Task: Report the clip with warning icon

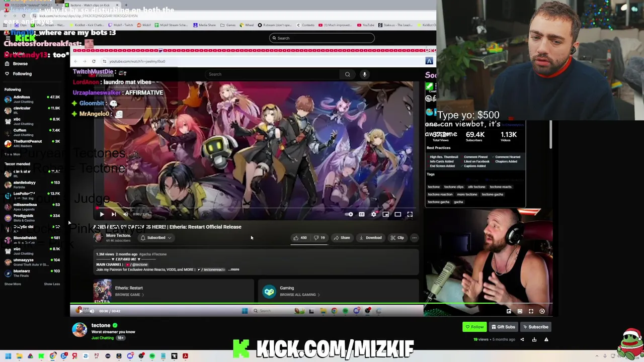Action: pos(546,340)
